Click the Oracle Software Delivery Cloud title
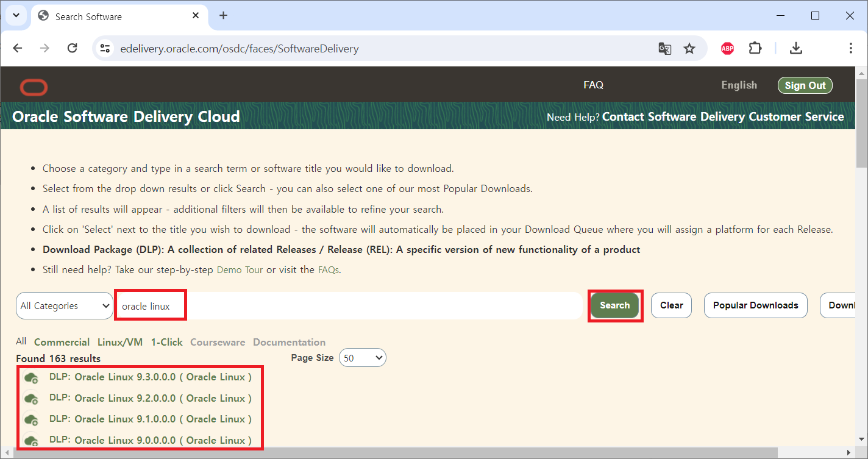This screenshot has width=868, height=459. pos(126,116)
